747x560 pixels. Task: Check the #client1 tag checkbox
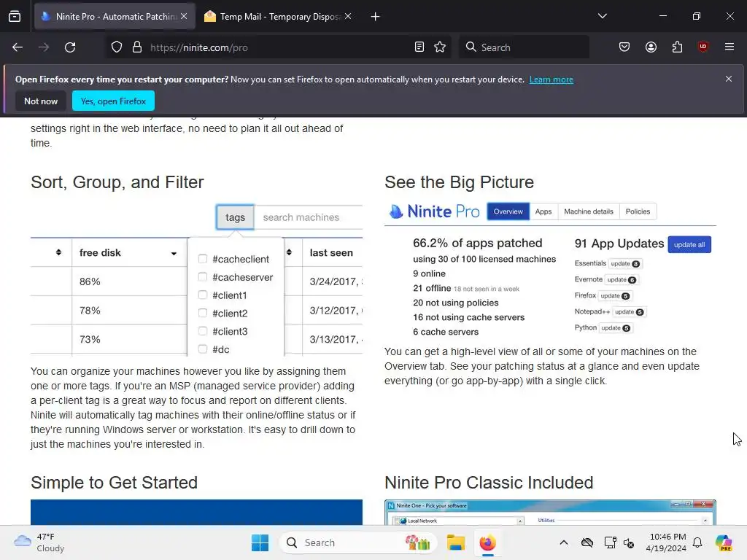[203, 295]
